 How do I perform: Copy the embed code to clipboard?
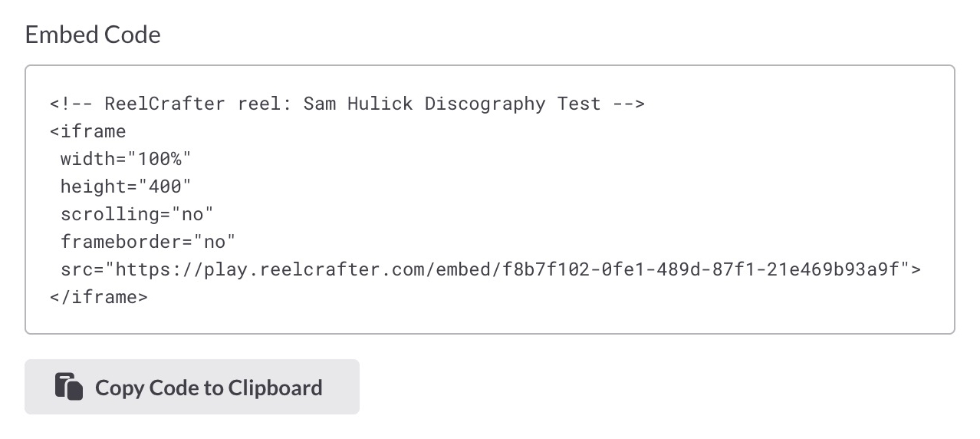point(192,387)
